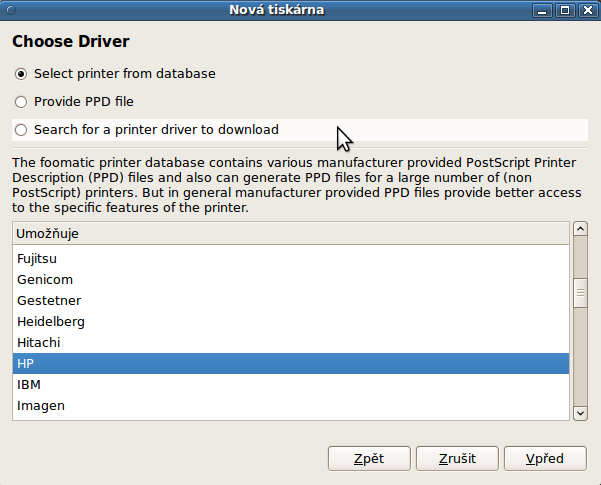
Task: Select the 'Select printer from database' radio button
Action: [x=21, y=74]
